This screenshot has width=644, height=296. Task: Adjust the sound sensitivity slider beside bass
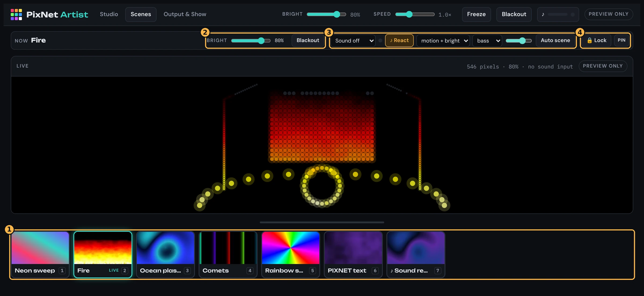[x=518, y=41]
